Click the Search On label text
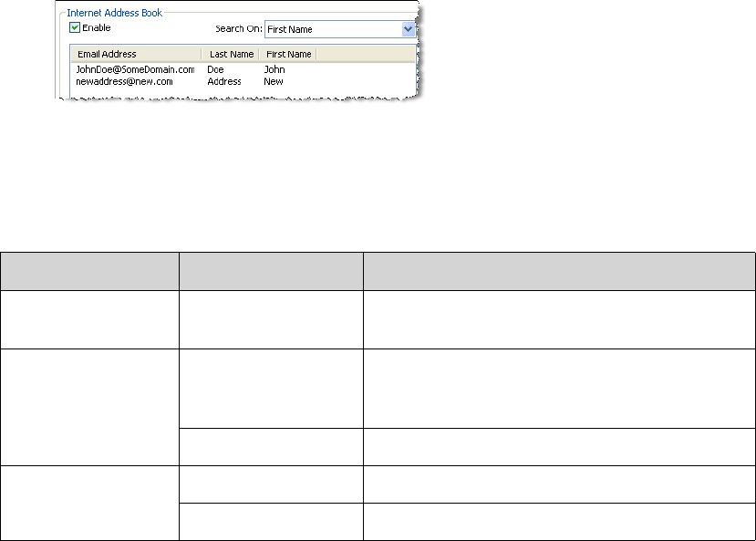This screenshot has width=756, height=541. click(x=239, y=29)
